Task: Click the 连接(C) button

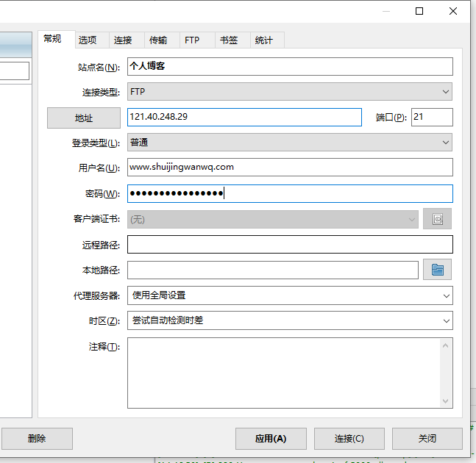Action: (x=349, y=439)
